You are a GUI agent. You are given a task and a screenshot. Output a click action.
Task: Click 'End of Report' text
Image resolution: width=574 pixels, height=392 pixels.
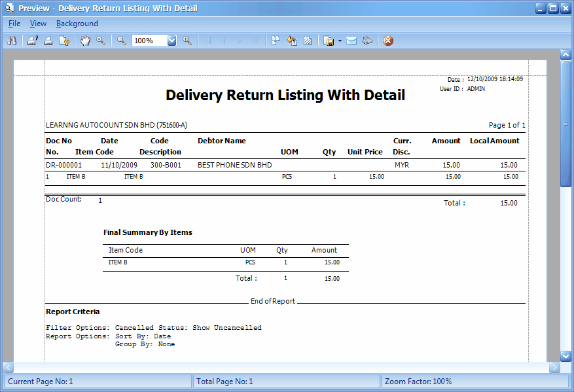click(273, 301)
